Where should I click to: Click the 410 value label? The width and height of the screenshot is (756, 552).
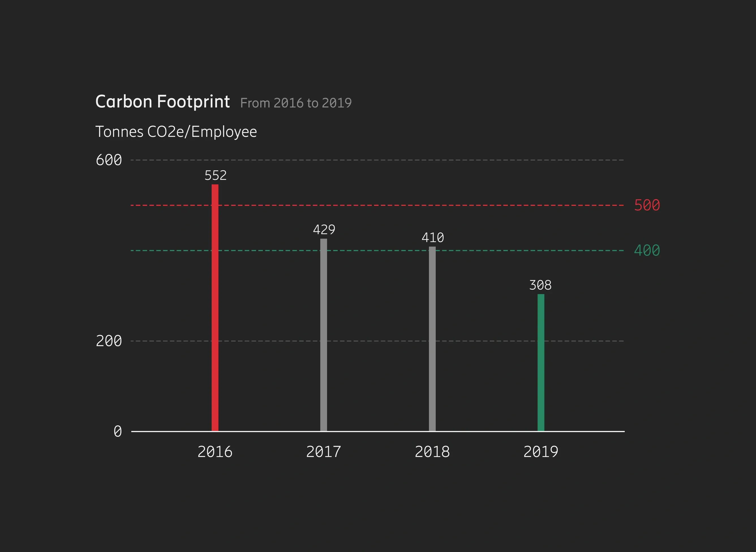point(433,238)
